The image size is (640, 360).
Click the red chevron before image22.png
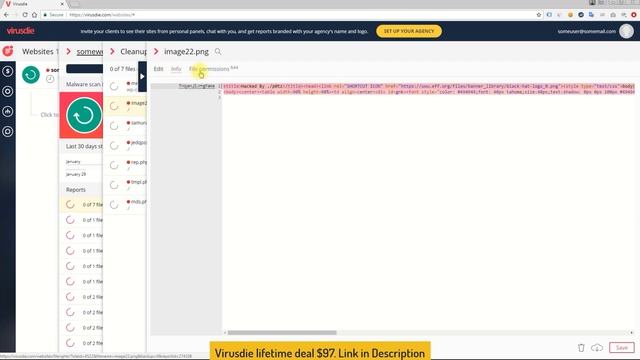(x=156, y=51)
